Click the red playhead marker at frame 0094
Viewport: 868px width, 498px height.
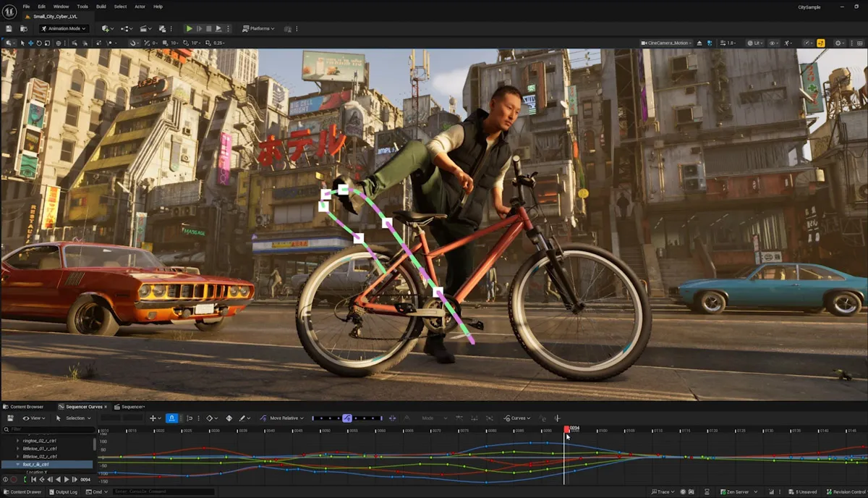(x=566, y=429)
